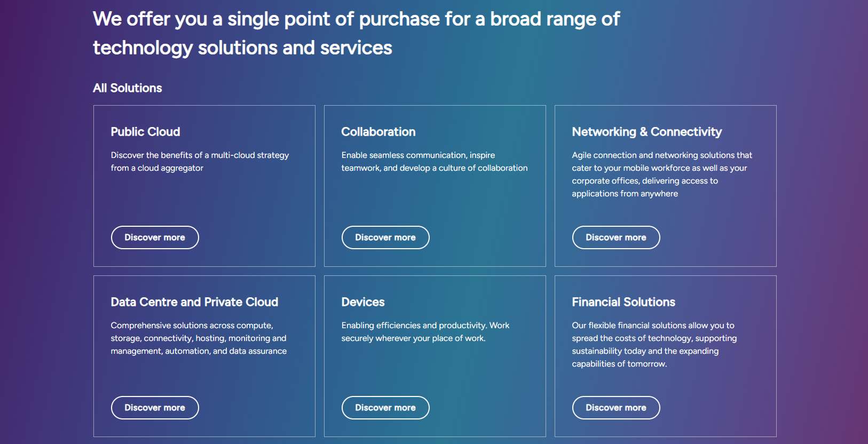Select the Devices card title
The image size is (868, 444).
(363, 302)
